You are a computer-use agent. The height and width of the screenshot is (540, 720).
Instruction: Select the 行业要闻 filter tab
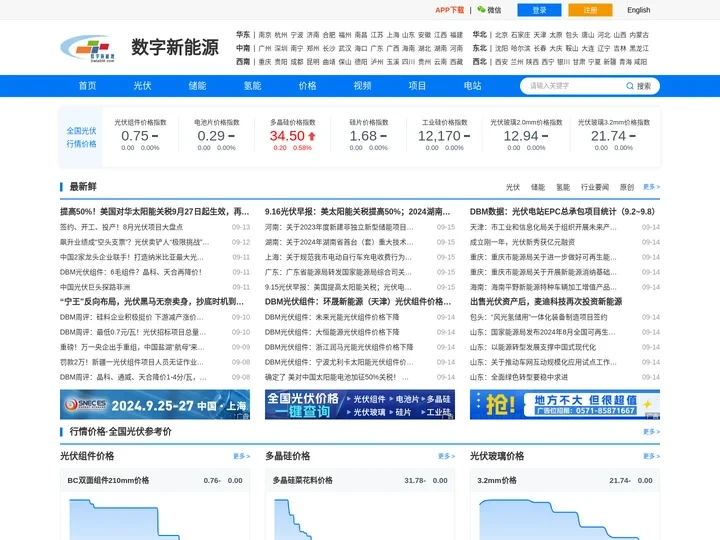[595, 187]
